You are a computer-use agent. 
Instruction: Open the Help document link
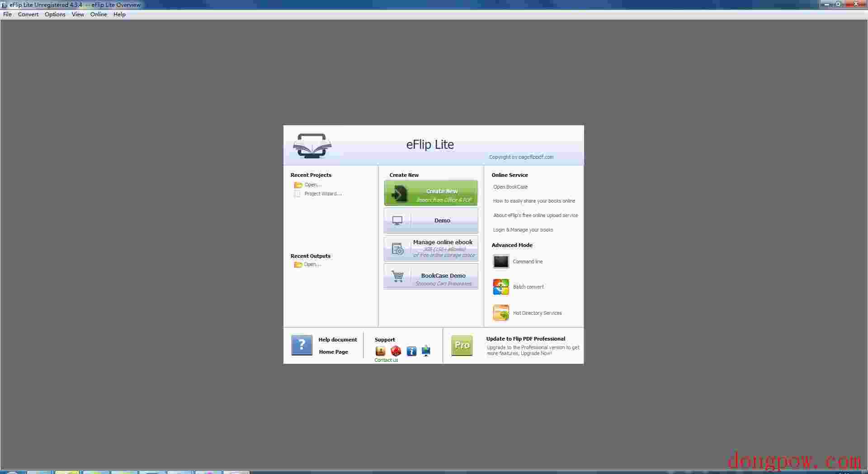click(338, 340)
